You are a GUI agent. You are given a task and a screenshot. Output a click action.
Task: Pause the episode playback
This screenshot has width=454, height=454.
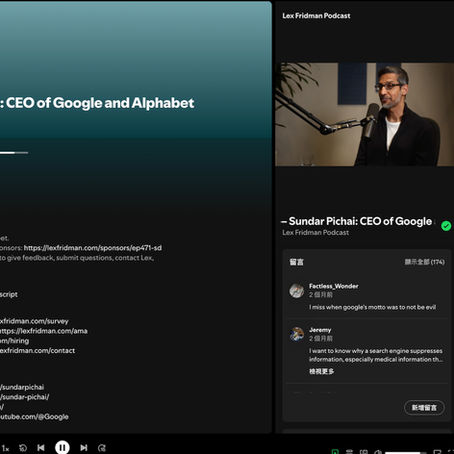62,447
